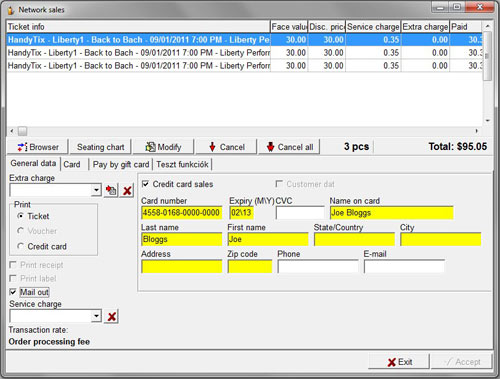The height and width of the screenshot is (379, 500).
Task: Click the City field
Action: [441, 239]
